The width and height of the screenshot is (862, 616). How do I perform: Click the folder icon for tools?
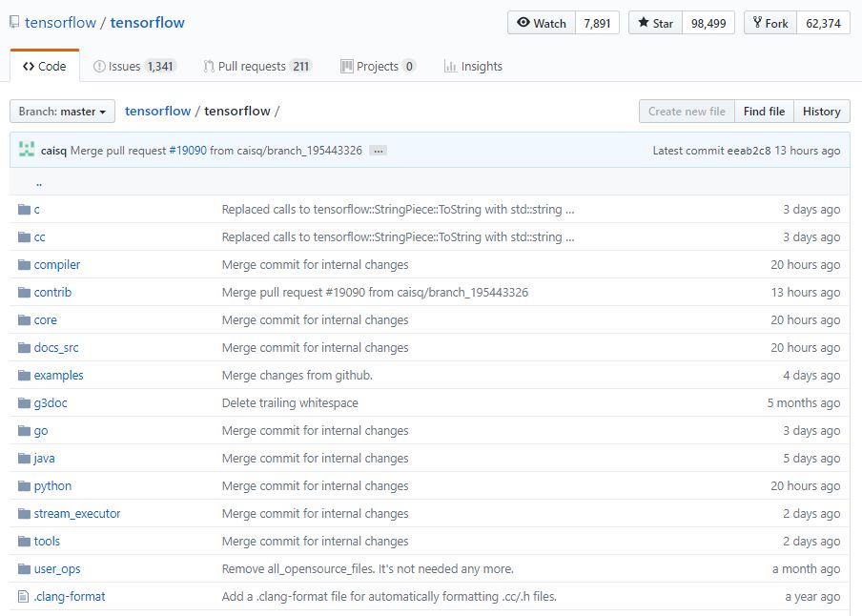point(24,542)
